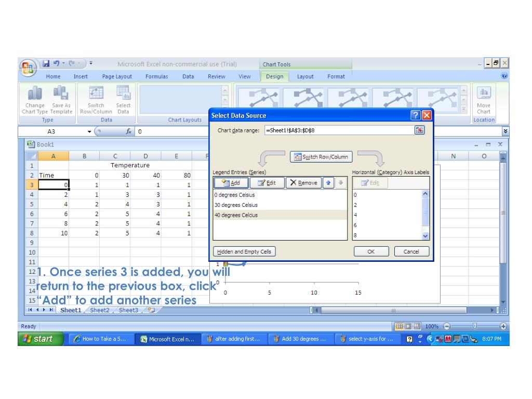Click Remove series button
The image size is (532, 399).
tap(303, 183)
